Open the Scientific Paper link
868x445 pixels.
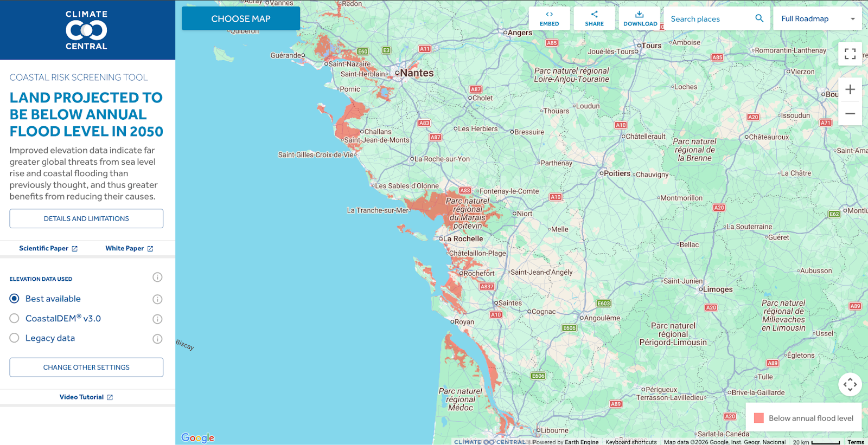pyautogui.click(x=48, y=248)
